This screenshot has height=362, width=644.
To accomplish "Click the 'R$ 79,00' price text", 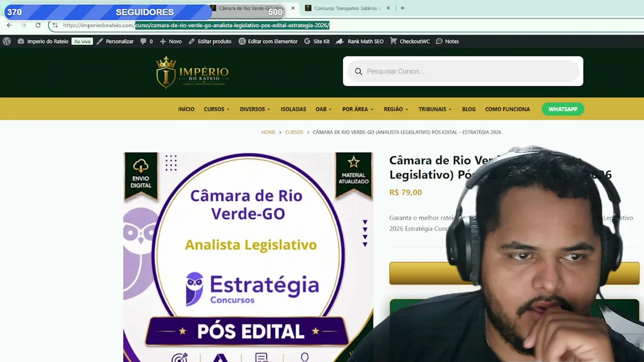I will (x=406, y=192).
